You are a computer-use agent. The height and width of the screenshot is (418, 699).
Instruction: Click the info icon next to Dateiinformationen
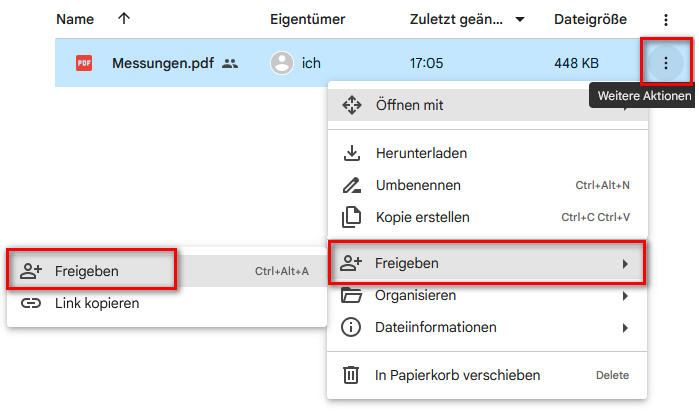(x=351, y=327)
